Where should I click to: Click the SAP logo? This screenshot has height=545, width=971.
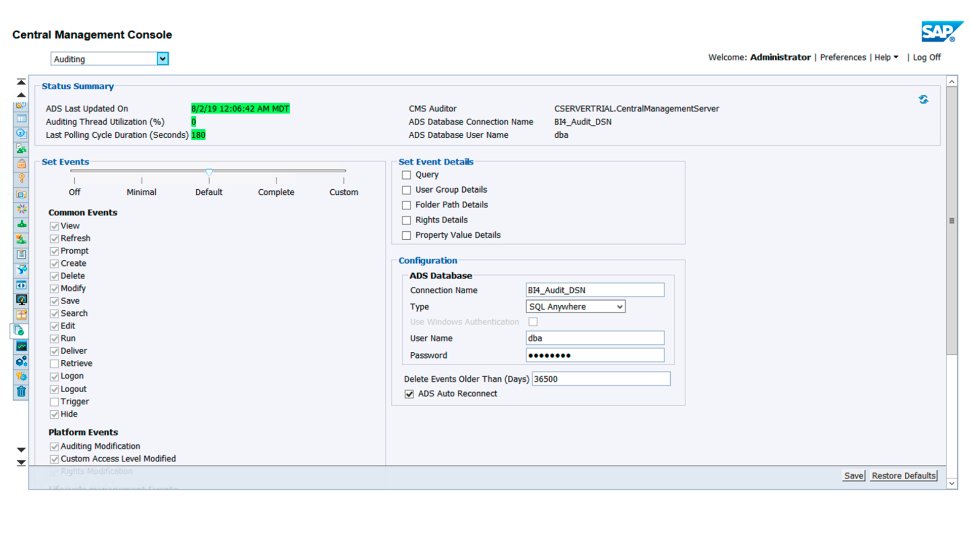[941, 31]
